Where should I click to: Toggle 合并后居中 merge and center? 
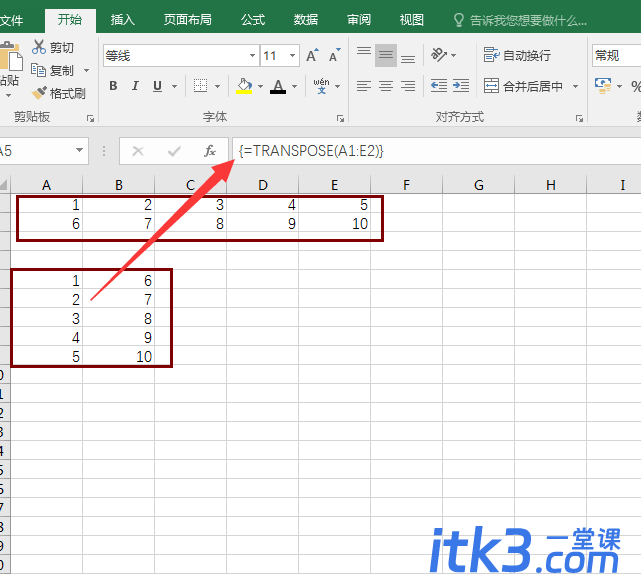[523, 86]
